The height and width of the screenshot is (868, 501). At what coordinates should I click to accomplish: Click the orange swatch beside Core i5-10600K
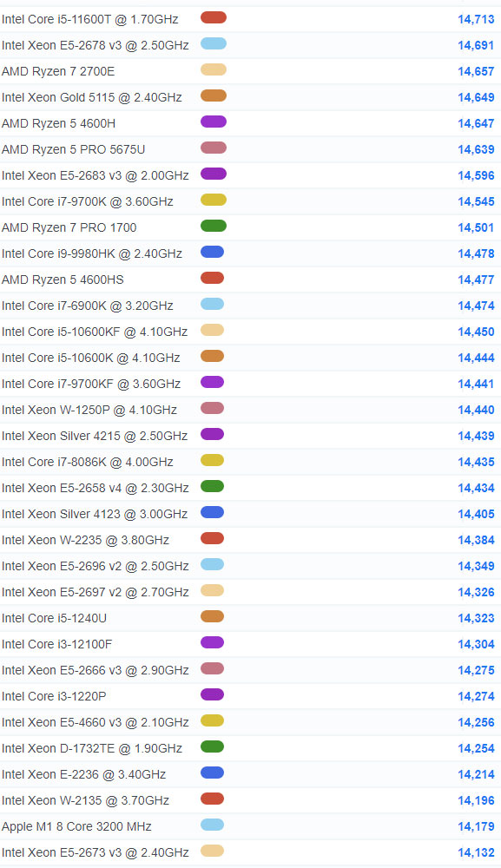click(x=212, y=356)
